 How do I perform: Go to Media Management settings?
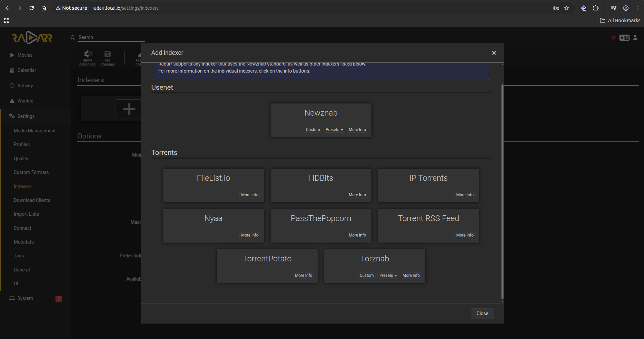tap(35, 131)
